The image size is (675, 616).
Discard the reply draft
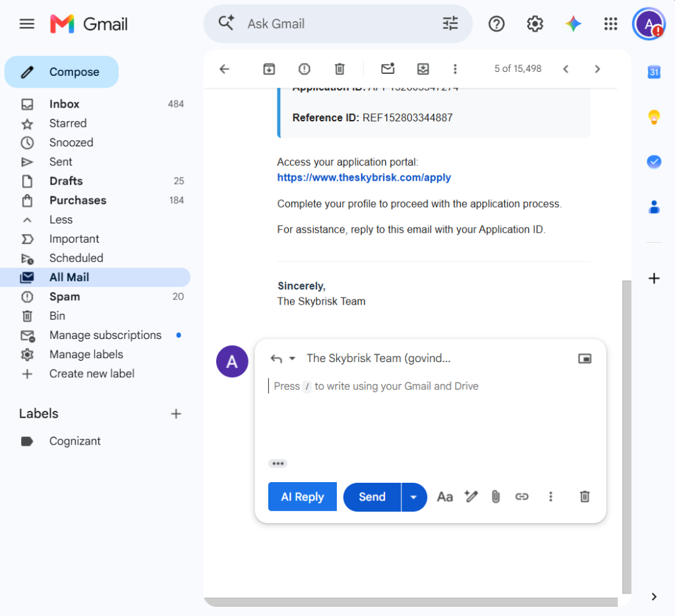[x=585, y=497]
